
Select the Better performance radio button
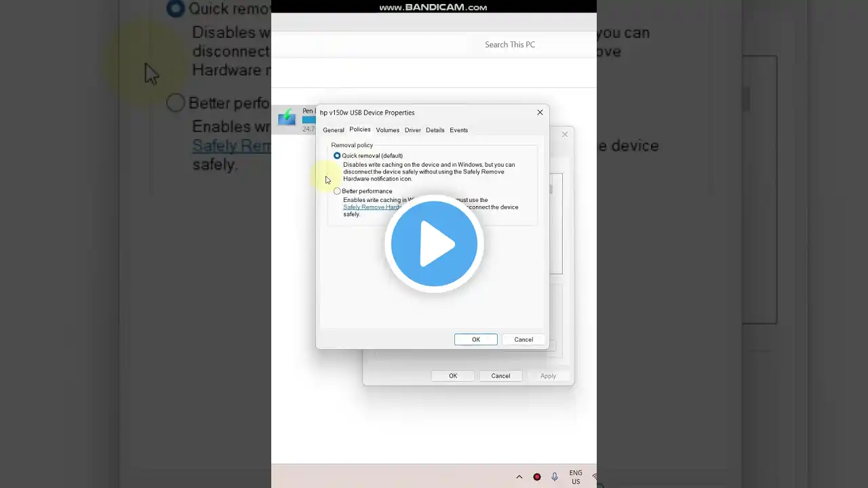337,191
